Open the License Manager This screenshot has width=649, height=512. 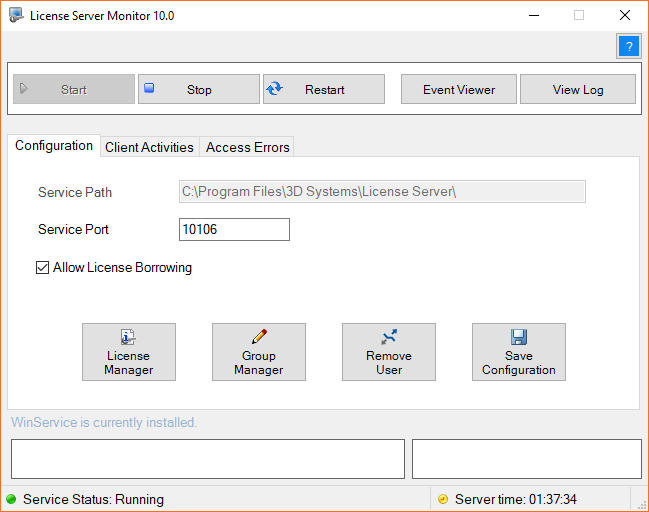(x=129, y=352)
